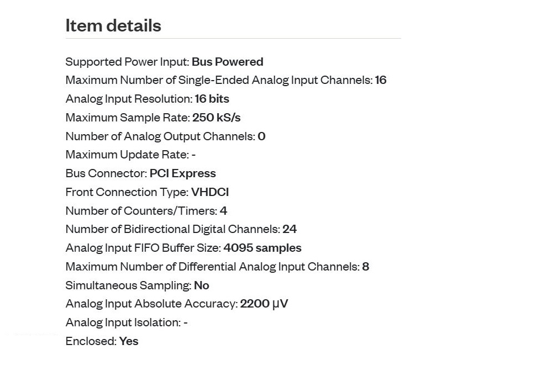The height and width of the screenshot is (392, 553).
Task: Click the Analog Input FIFO Buffer Size label
Action: 143,248
